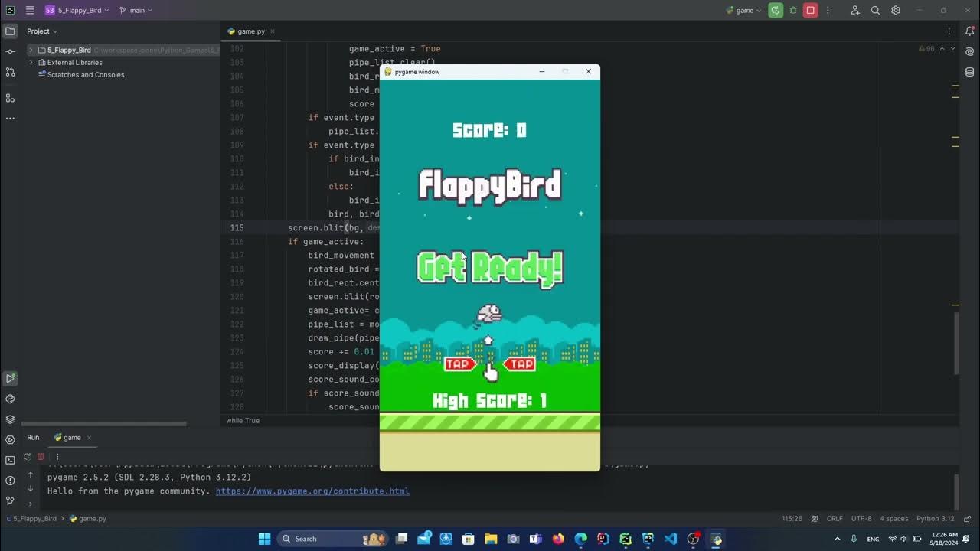Open IDE settings gear
The height and width of the screenshot is (551, 980).
point(896,10)
